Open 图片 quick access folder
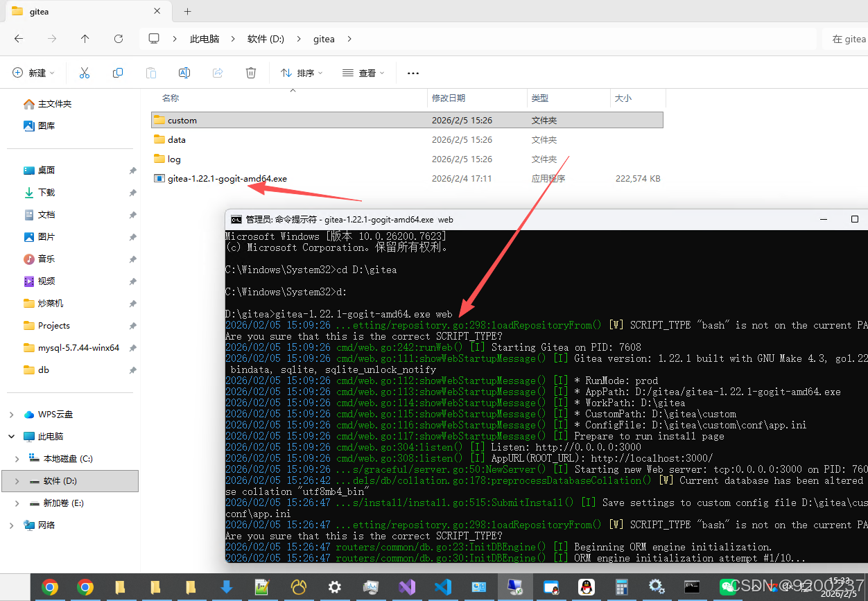This screenshot has height=601, width=868. [46, 236]
